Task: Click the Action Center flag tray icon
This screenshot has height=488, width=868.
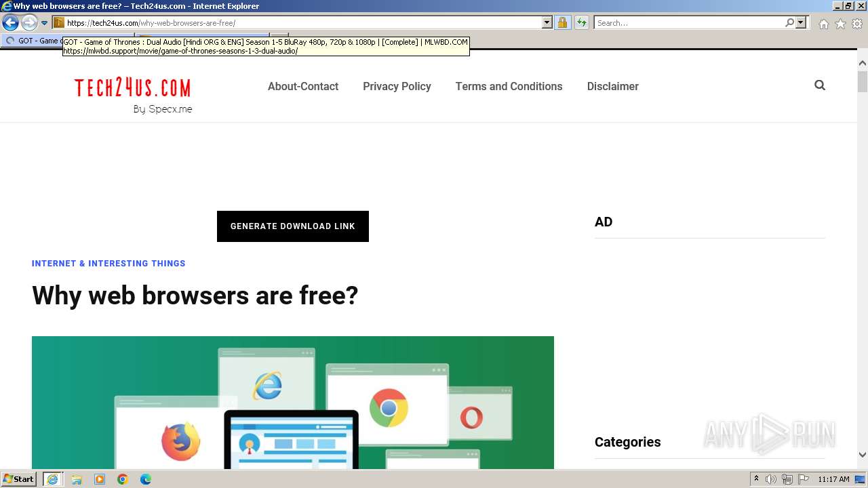Action: pos(804,479)
